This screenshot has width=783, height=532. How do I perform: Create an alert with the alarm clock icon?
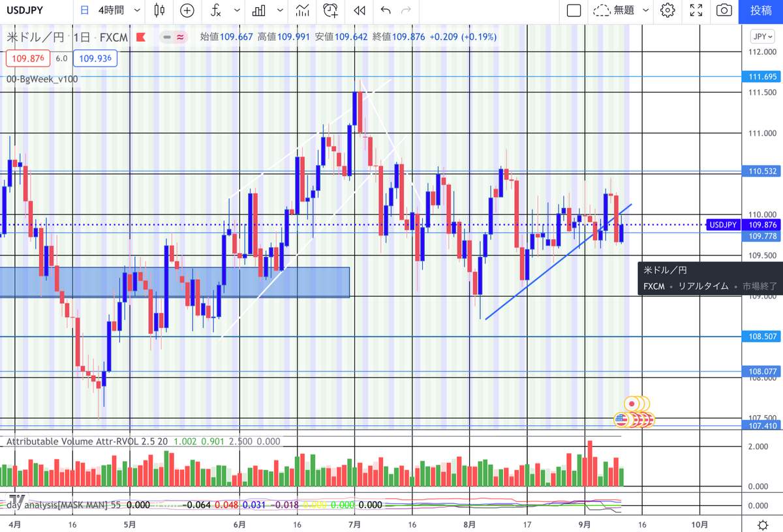(331, 10)
